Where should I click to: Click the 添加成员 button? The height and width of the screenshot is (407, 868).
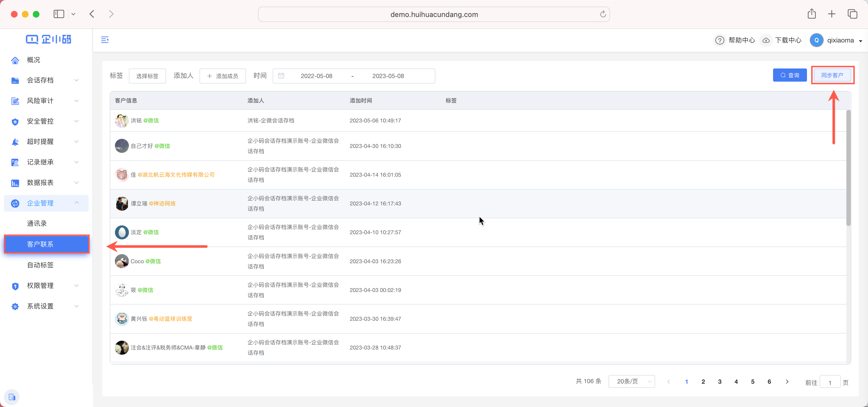pyautogui.click(x=222, y=76)
